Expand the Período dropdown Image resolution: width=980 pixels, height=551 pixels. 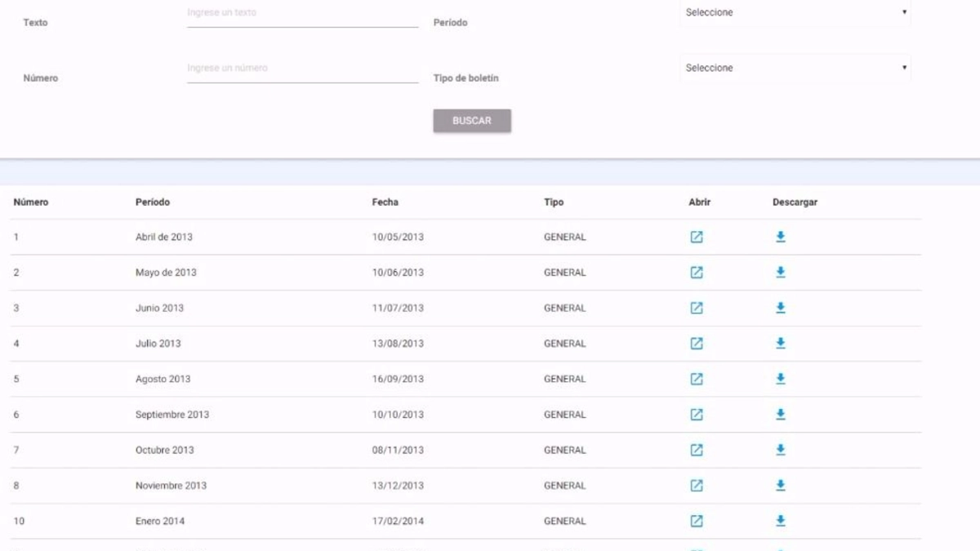(795, 13)
